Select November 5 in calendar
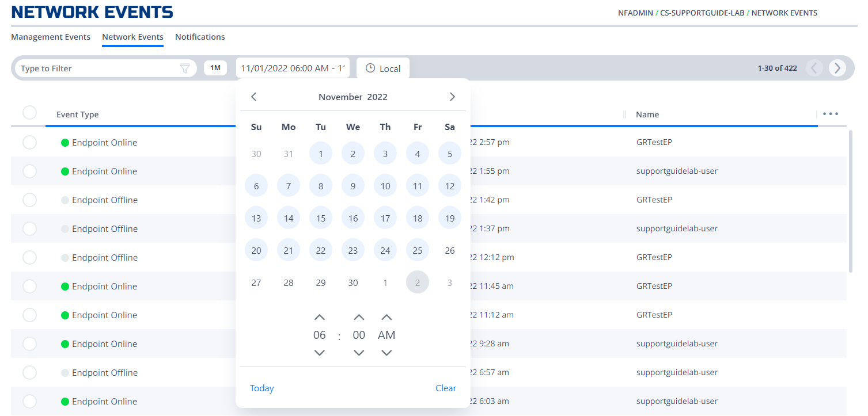Image resolution: width=868 pixels, height=416 pixels. point(450,154)
